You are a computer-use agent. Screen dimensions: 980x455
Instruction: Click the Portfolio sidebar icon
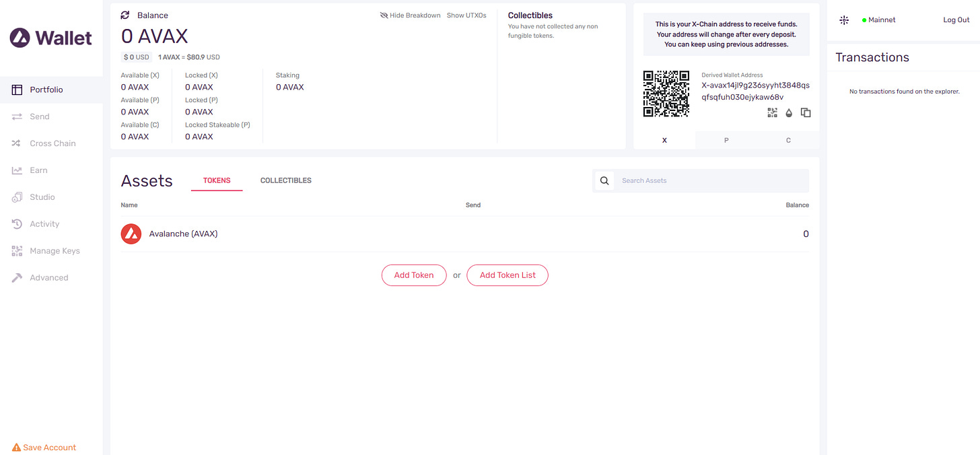pos(17,90)
